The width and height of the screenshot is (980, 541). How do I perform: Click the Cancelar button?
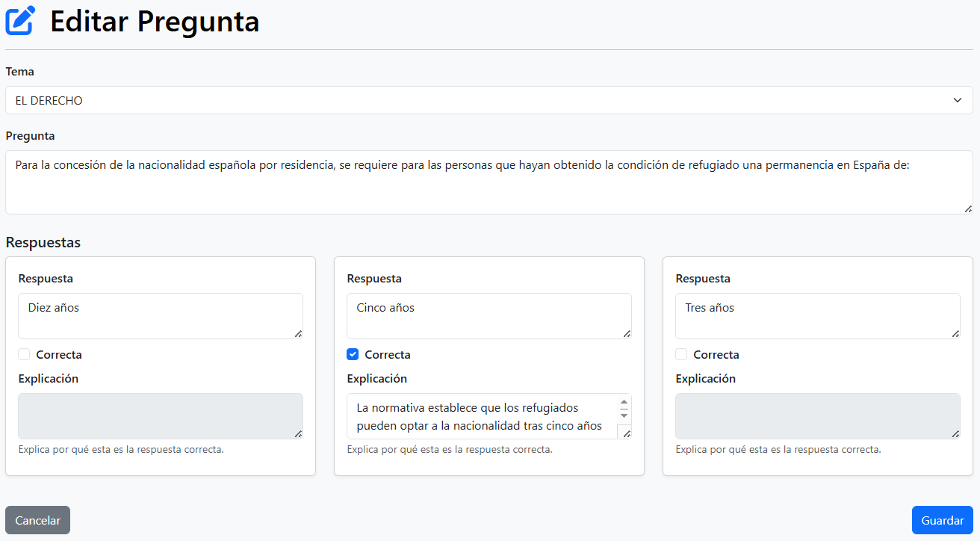click(x=37, y=520)
